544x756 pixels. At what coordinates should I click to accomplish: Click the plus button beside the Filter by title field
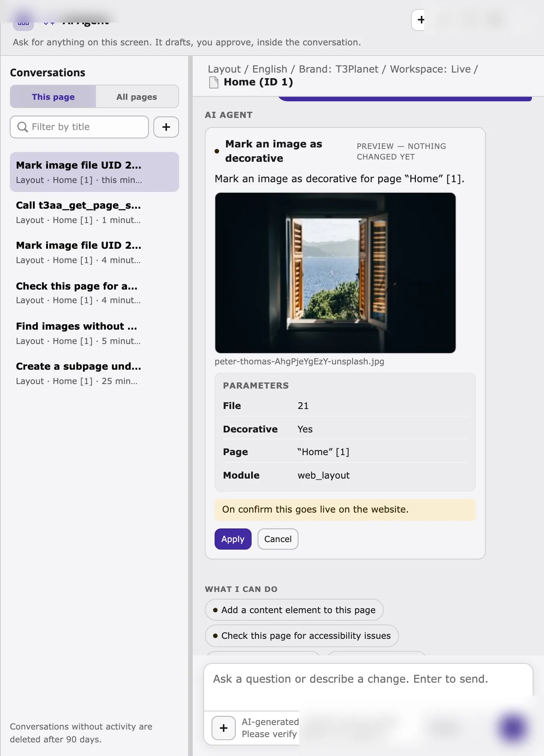coord(166,127)
